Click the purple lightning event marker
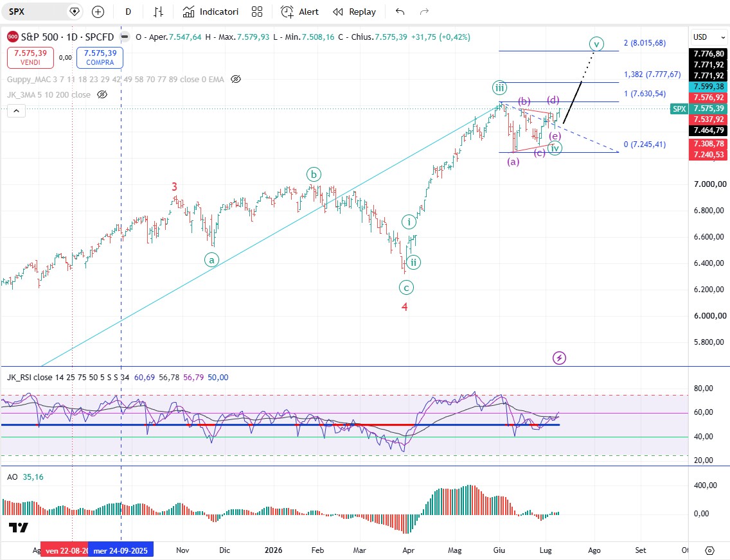Screen dimensions: 730x560 (559, 358)
